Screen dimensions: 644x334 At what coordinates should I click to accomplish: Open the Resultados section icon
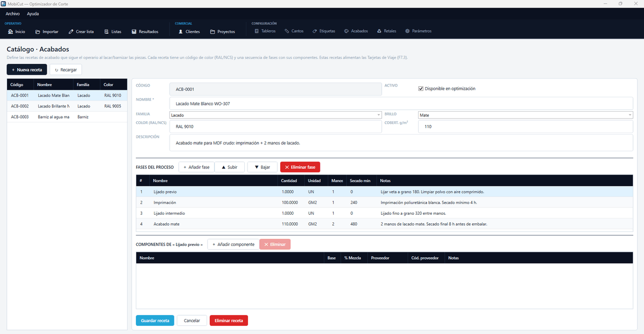134,32
